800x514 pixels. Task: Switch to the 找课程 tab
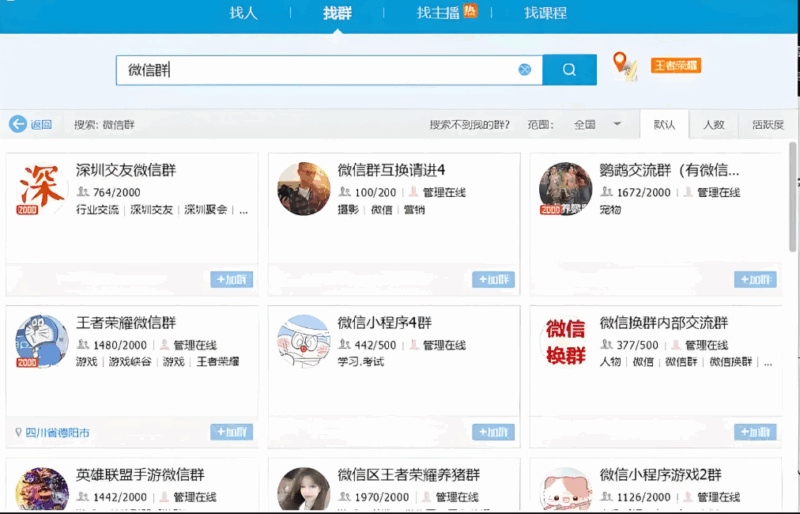(x=545, y=13)
